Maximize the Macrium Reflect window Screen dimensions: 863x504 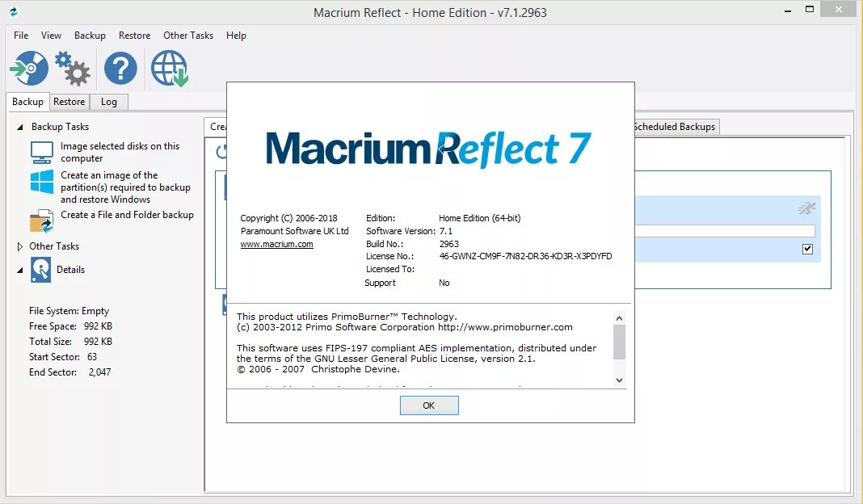point(810,10)
